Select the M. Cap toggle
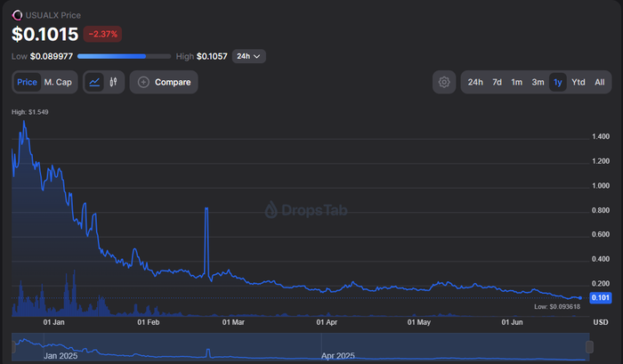Image resolution: width=623 pixels, height=364 pixels. click(x=58, y=82)
